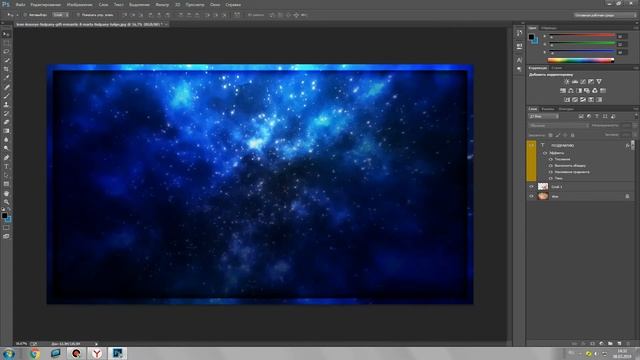The image size is (640, 360).
Task: Open the workspace switcher dropdown
Action: [605, 15]
